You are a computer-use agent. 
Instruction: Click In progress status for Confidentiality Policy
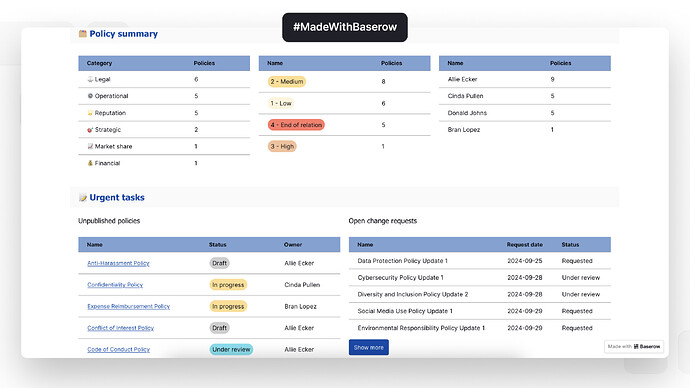tap(228, 285)
